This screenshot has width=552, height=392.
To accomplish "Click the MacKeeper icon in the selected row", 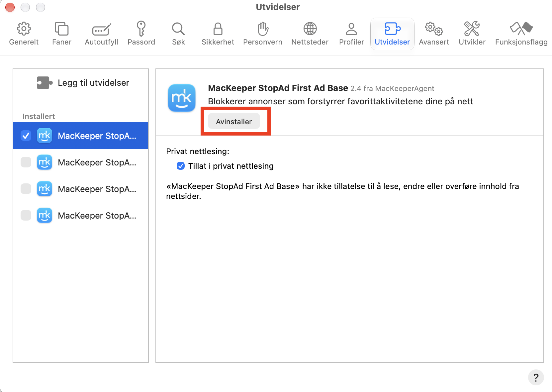I will tap(45, 136).
